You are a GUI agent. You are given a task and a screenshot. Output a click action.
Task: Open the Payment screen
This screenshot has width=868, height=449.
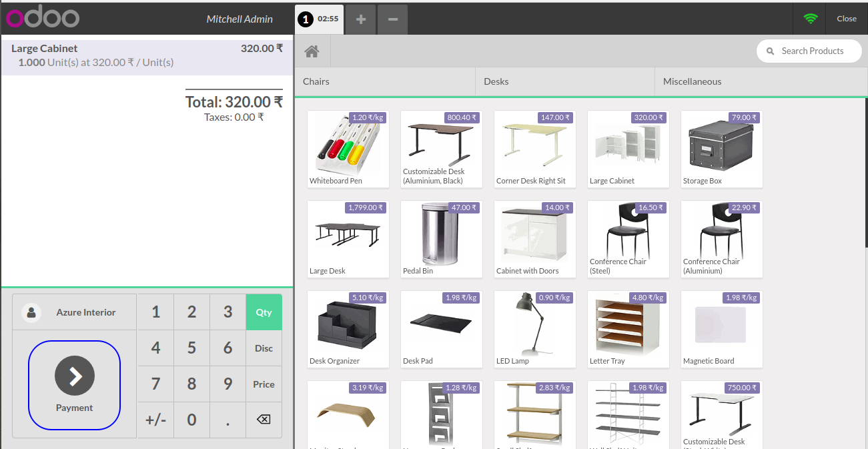click(x=74, y=385)
